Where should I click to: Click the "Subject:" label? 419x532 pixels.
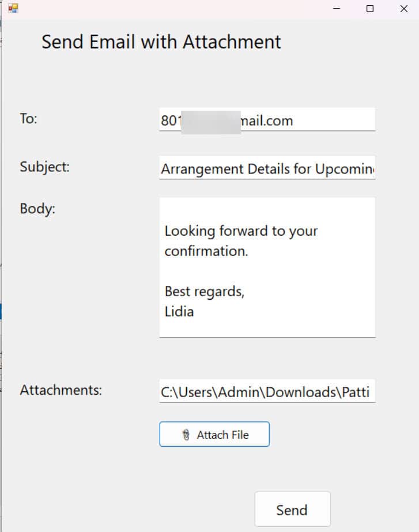44,167
